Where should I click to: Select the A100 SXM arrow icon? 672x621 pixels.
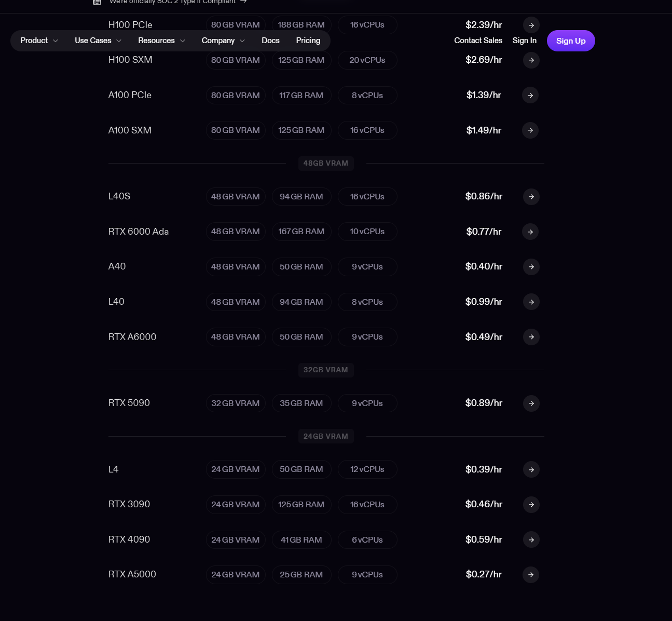(x=530, y=130)
